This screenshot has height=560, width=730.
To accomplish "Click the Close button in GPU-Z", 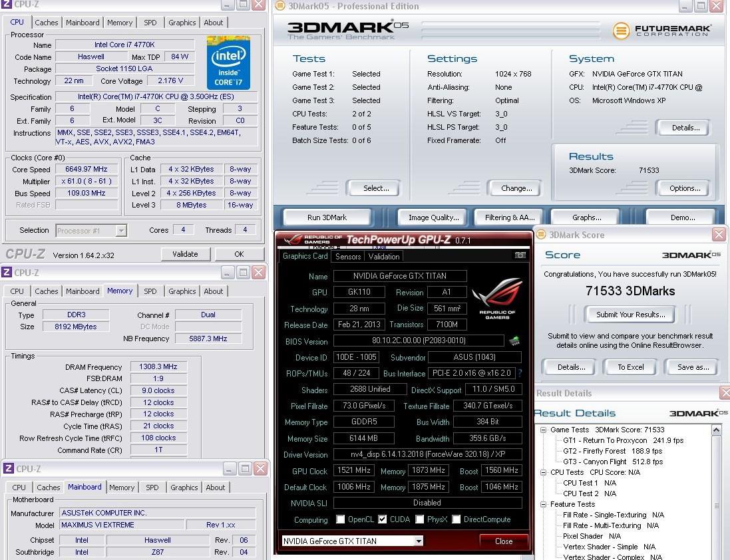I will tap(503, 541).
